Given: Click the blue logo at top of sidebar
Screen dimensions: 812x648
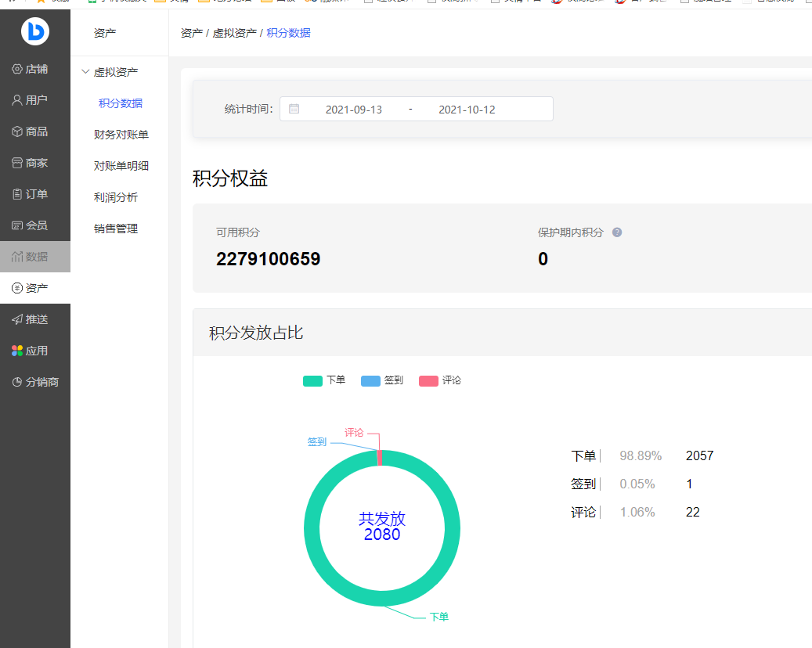Looking at the screenshot, I should 35,31.
